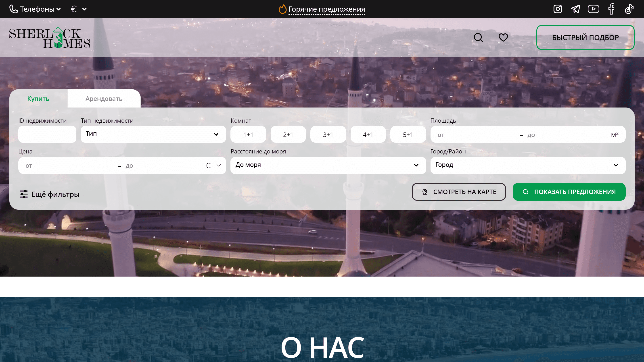Open the Facebook page icon
This screenshot has height=362, width=644.
point(611,9)
